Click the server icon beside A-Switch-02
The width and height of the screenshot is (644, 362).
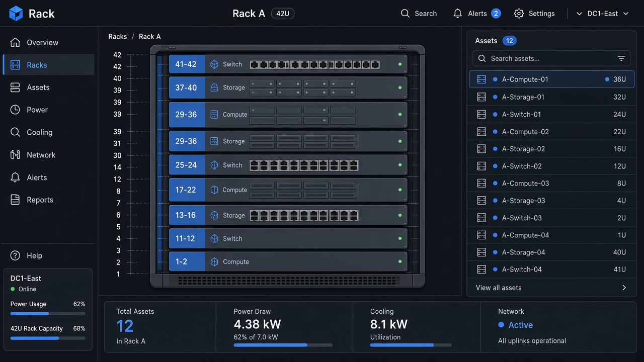[x=481, y=166]
